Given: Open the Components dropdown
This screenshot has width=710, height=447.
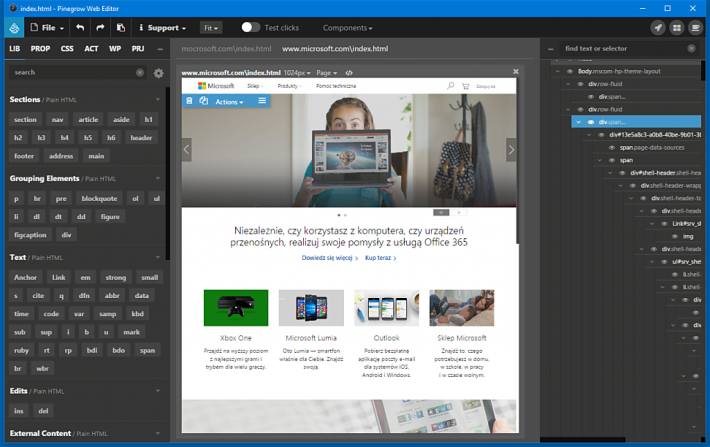Looking at the screenshot, I should (x=347, y=28).
